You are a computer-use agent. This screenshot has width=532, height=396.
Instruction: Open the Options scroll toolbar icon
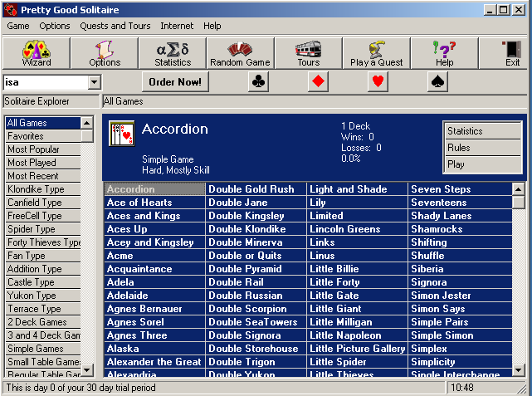coord(105,53)
